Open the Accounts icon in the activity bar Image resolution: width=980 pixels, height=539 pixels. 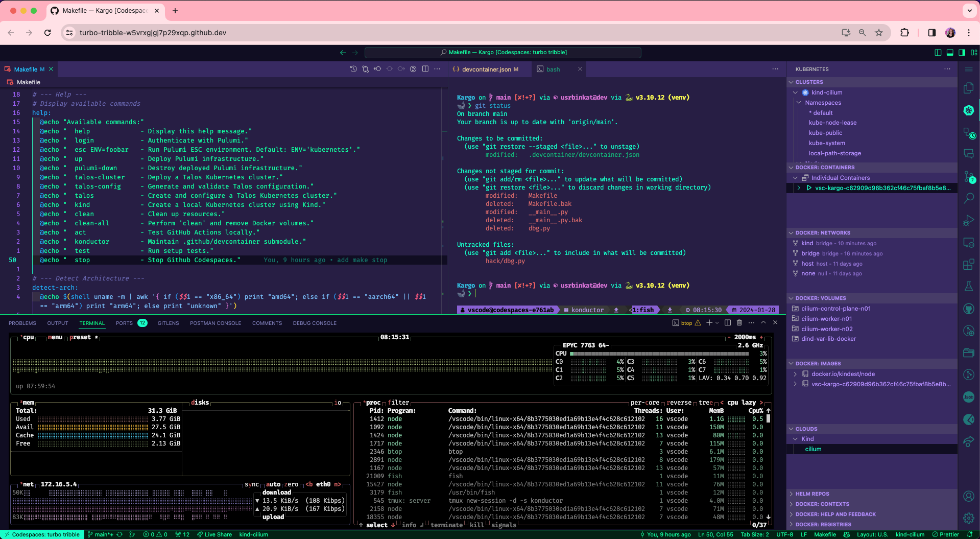(x=968, y=496)
